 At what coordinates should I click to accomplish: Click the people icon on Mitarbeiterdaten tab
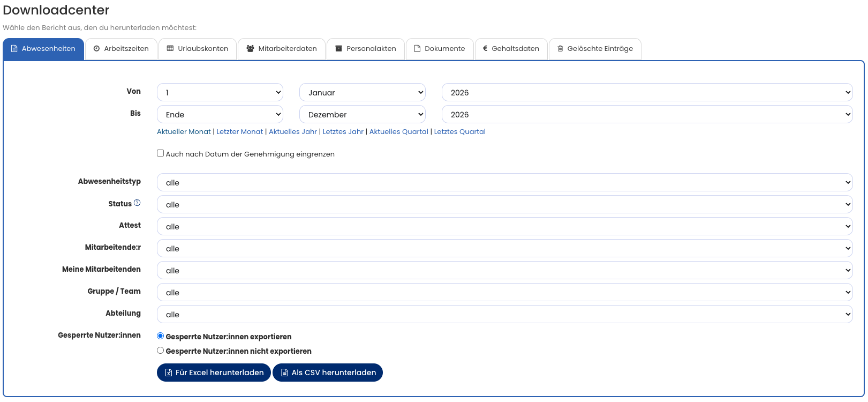click(250, 49)
